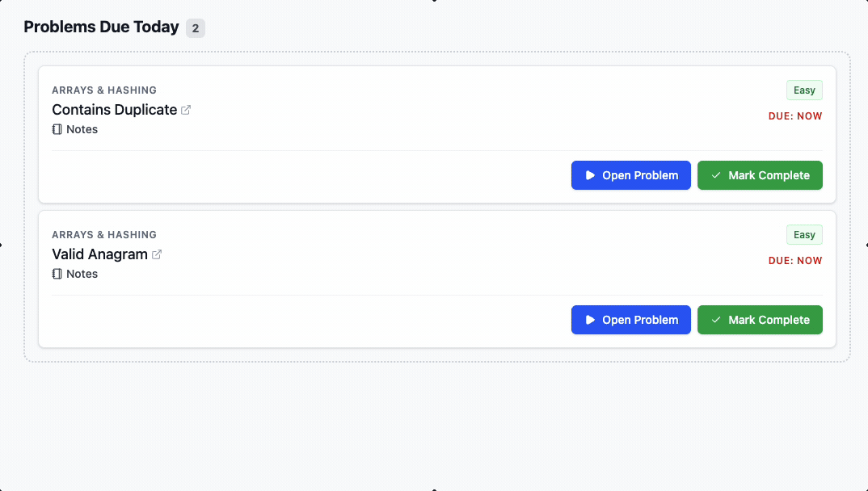
Task: Open the Notes text label for Valid Anagram
Action: (82, 274)
